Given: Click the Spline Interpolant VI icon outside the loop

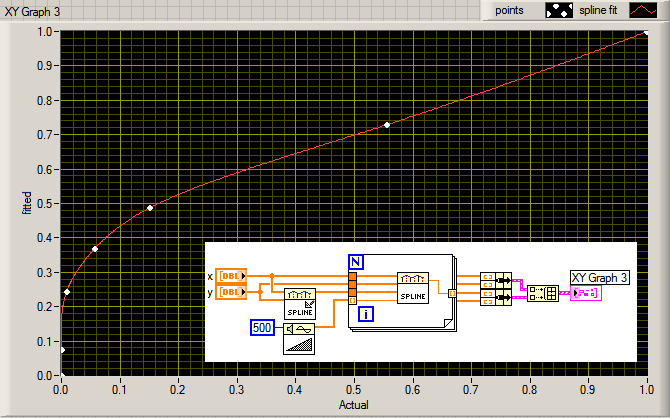Looking at the screenshot, I should pos(300,304).
